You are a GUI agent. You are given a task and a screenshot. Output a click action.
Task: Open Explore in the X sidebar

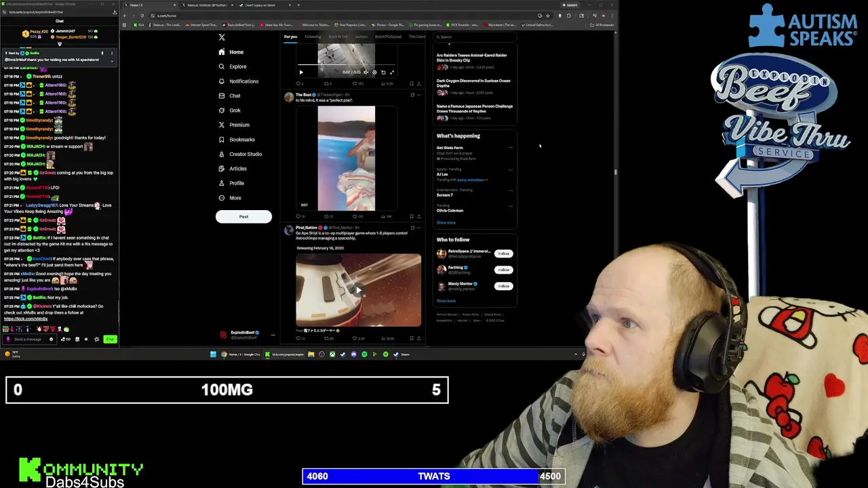[x=232, y=66]
